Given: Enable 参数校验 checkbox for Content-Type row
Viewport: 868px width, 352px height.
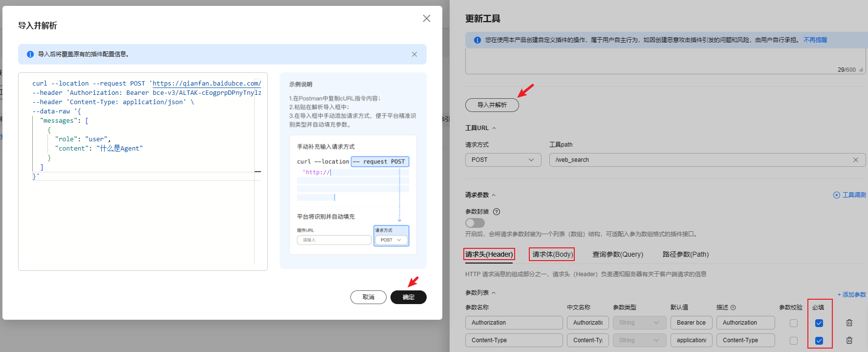Looking at the screenshot, I should [x=793, y=341].
